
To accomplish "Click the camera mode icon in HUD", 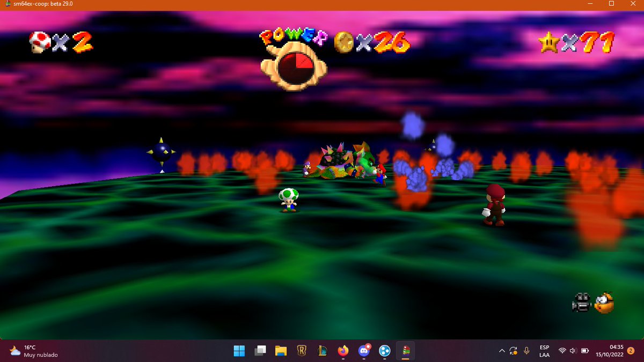I will click(581, 302).
